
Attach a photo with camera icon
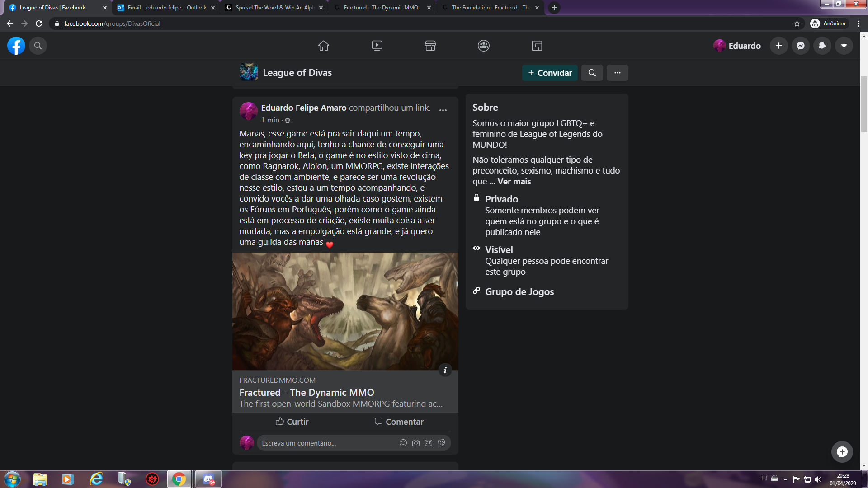(x=416, y=443)
